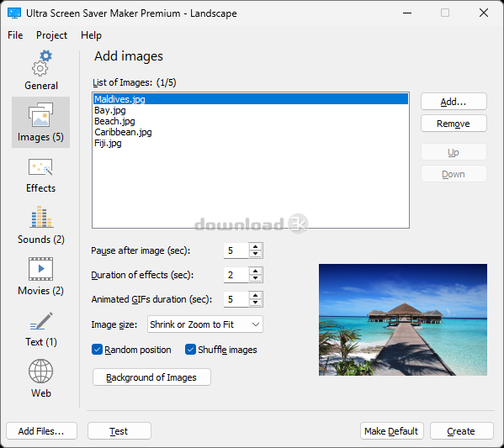Expand the Image size dropdown

[x=205, y=324]
